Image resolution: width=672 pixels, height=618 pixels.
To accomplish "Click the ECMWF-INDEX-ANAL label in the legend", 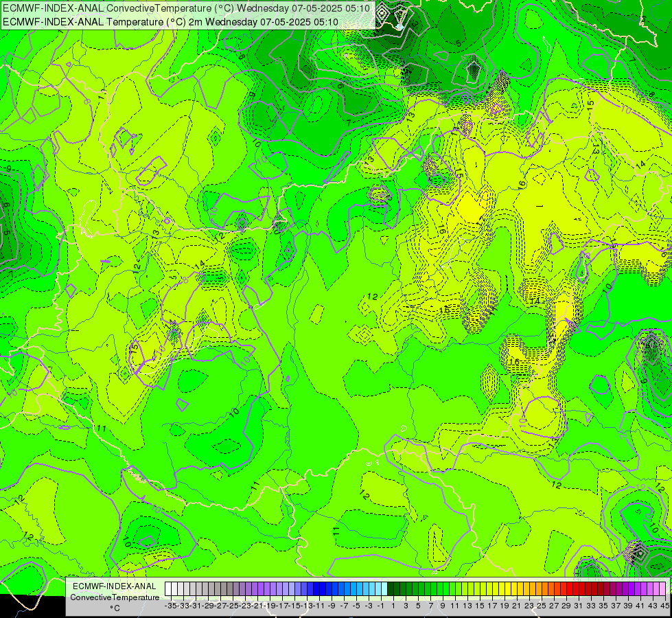I will pyautogui.click(x=115, y=586).
